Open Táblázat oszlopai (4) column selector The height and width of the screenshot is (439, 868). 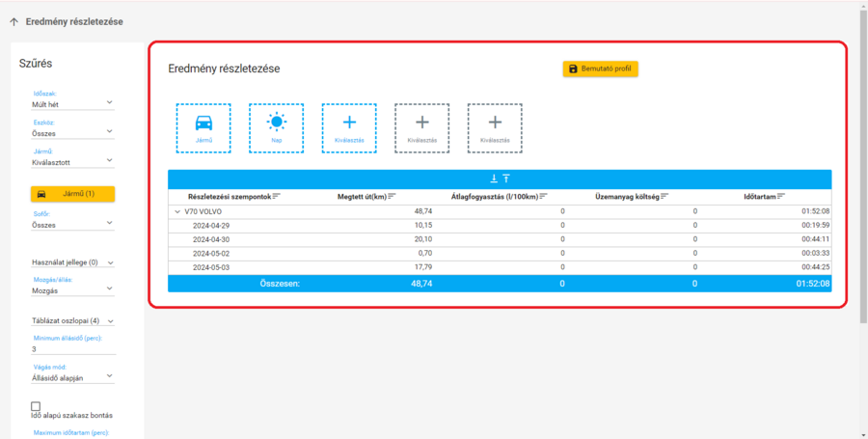coord(72,320)
